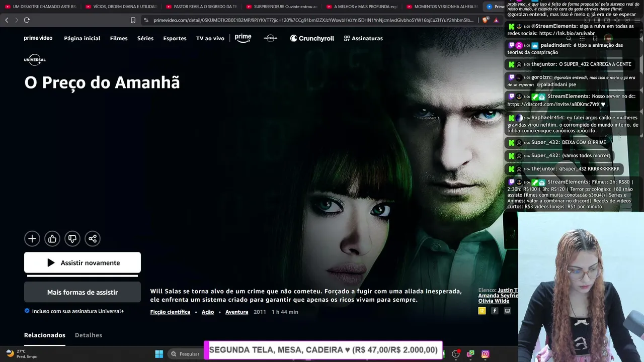644x362 pixels.
Task: Go back with the browser back arrow
Action: [7, 20]
